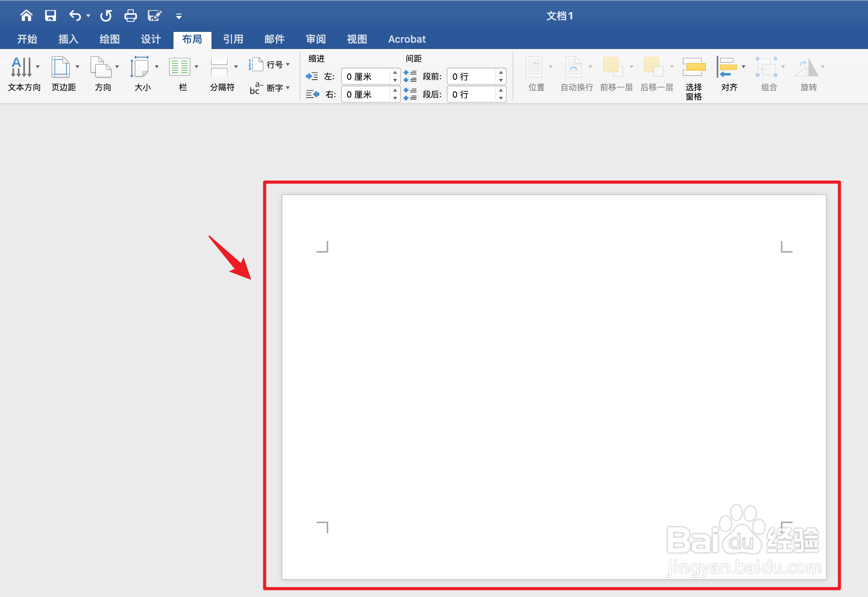
Task: Click the 栏 columns icon
Action: click(x=180, y=68)
